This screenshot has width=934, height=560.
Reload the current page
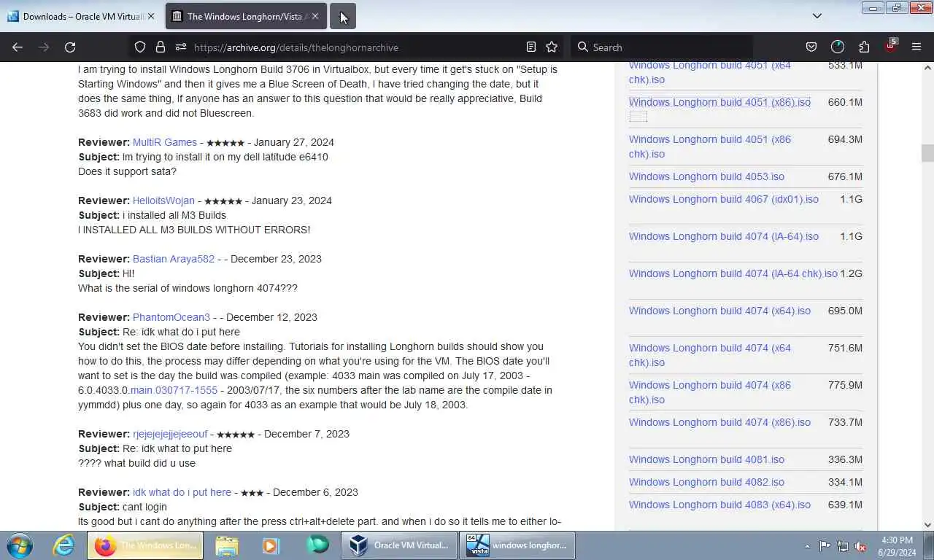click(x=70, y=47)
